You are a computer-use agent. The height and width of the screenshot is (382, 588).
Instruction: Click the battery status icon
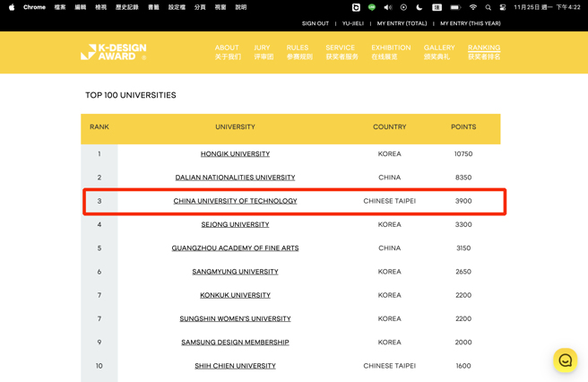coord(455,7)
